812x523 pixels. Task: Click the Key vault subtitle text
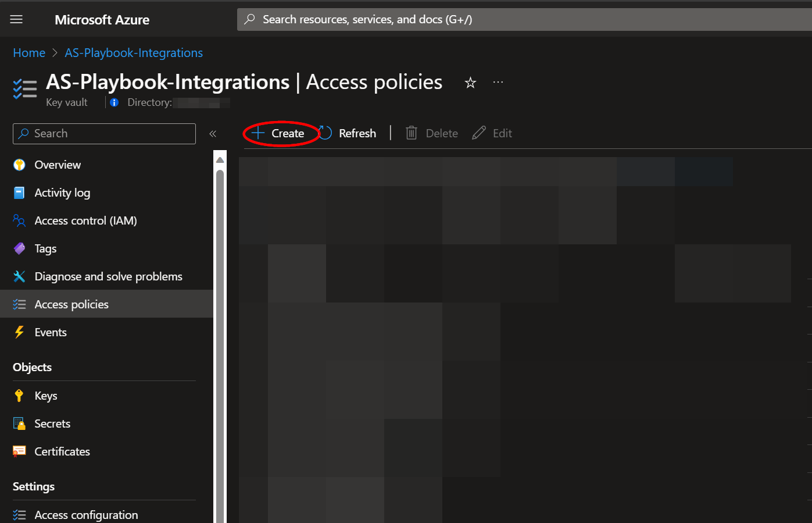67,102
